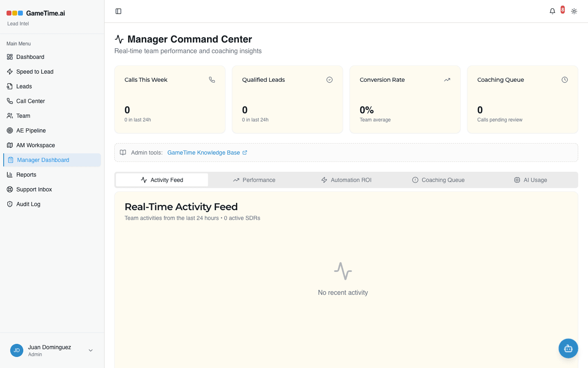Open Dashboard in the sidebar

coord(52,57)
